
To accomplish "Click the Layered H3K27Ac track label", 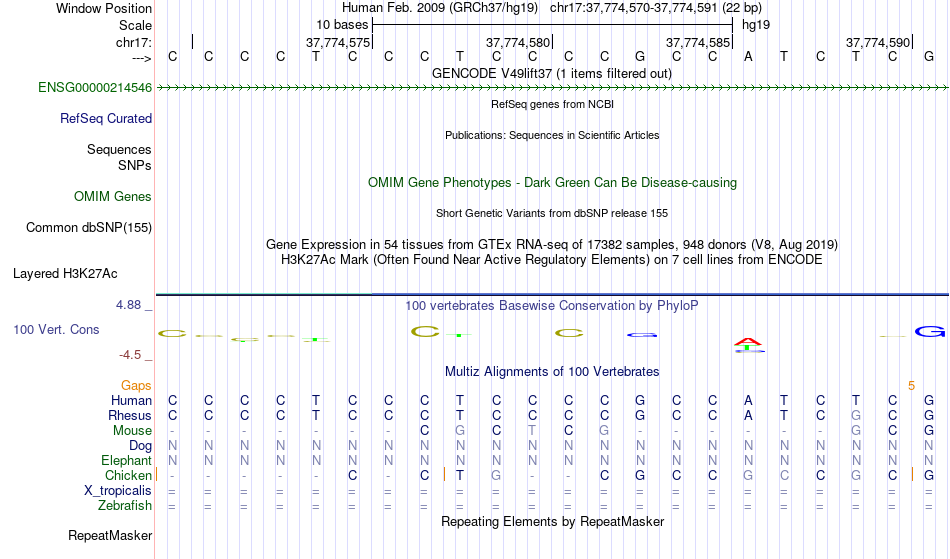I will point(65,274).
